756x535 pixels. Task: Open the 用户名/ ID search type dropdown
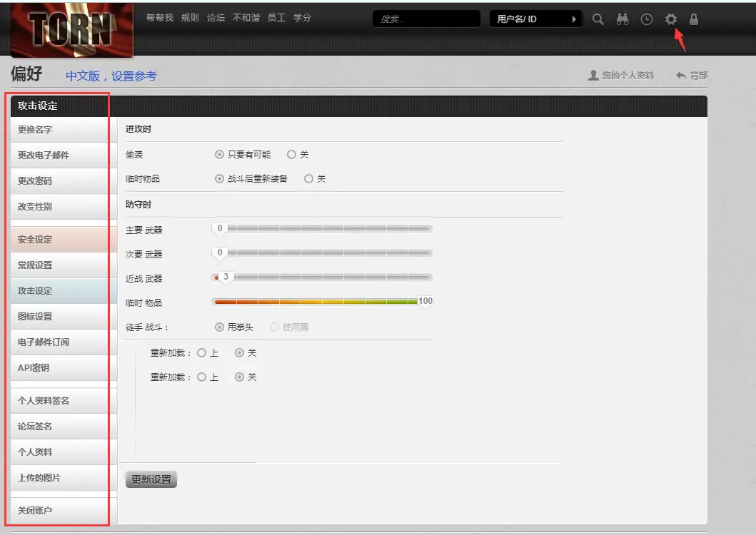pos(536,19)
